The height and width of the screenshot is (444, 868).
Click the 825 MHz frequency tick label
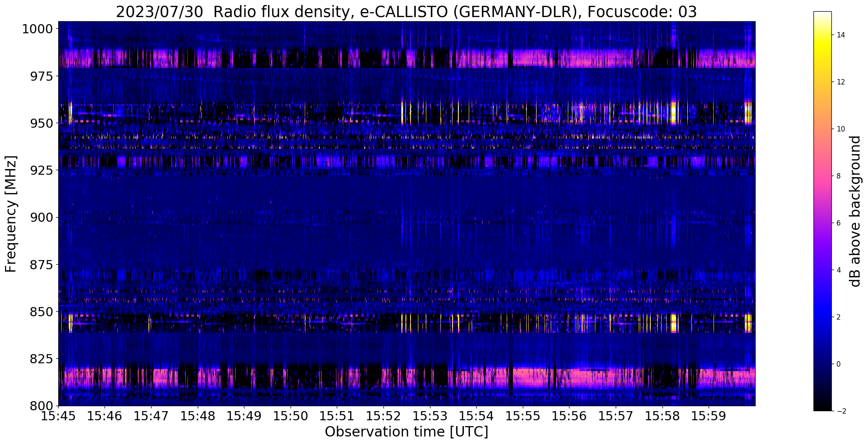tap(41, 358)
